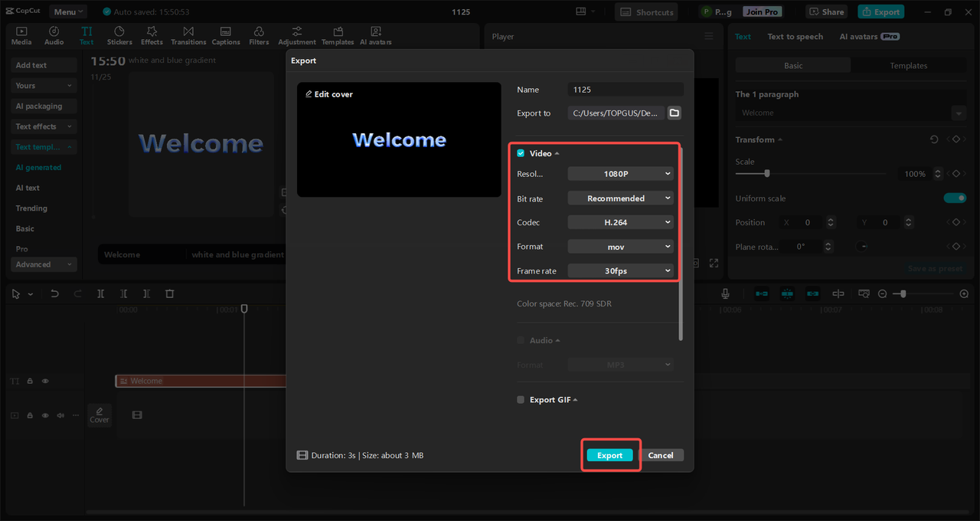Image resolution: width=980 pixels, height=521 pixels.
Task: Click the video track mute speaker icon
Action: (60, 415)
